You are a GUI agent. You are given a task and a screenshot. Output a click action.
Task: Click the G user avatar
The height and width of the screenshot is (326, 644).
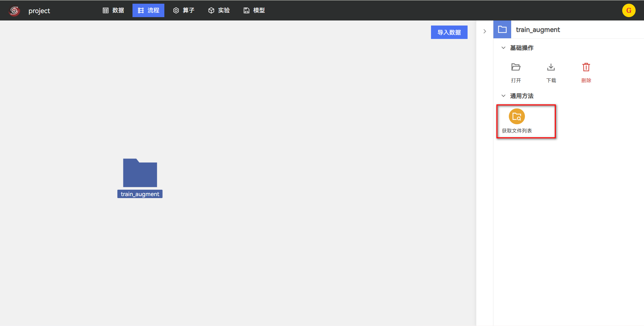point(629,10)
